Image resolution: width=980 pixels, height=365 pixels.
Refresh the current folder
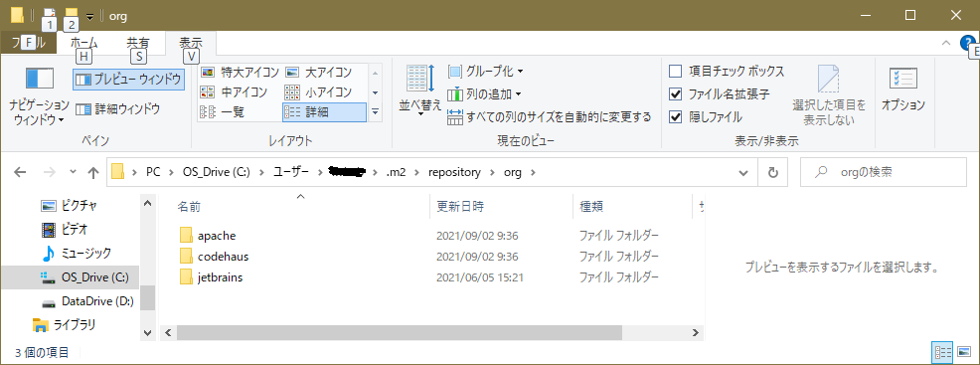(x=772, y=172)
